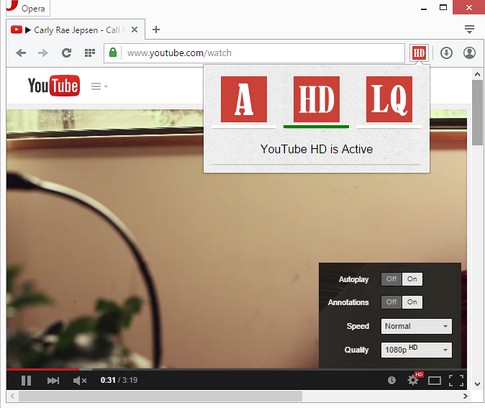485x408 pixels.
Task: Minimize the Opera window
Action: pyautogui.click(x=424, y=8)
